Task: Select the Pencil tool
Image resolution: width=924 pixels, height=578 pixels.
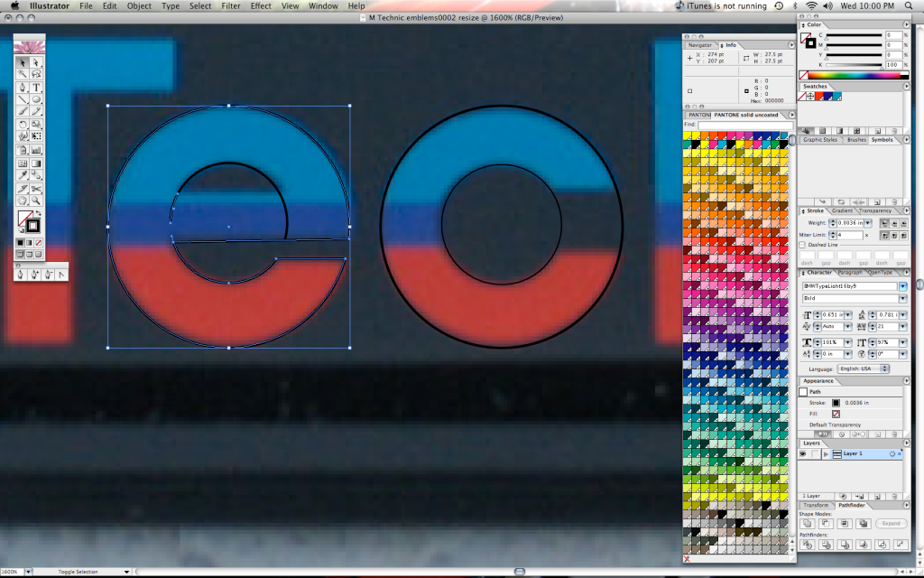Action: [36, 111]
